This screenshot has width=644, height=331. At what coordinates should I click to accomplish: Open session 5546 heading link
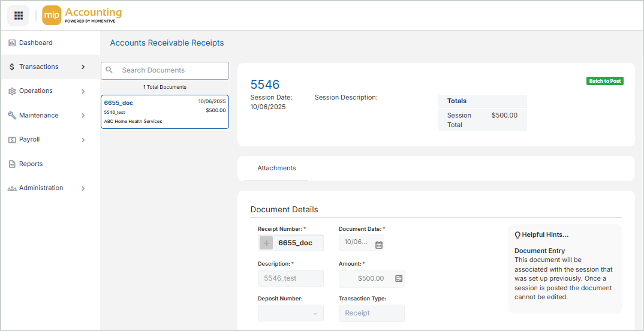point(265,85)
